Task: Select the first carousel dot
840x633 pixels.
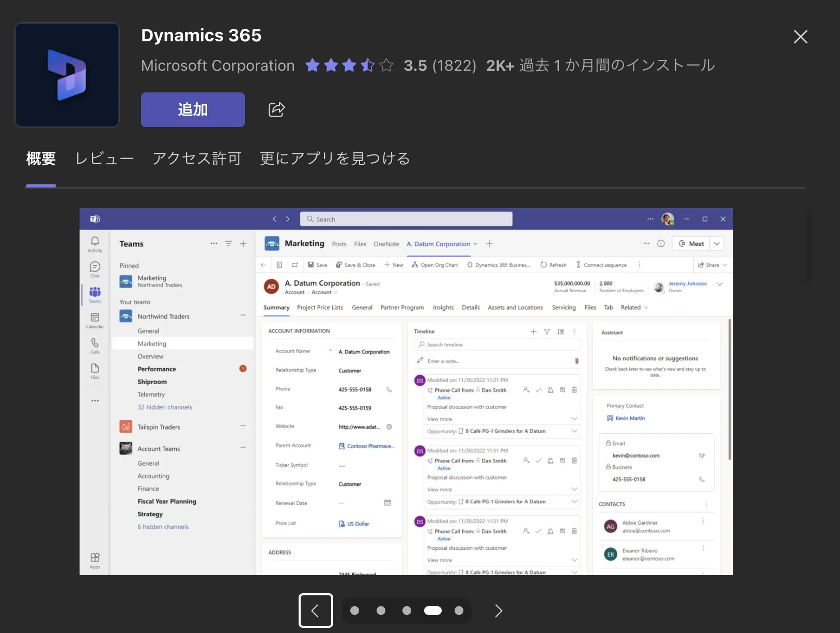Action: click(354, 611)
